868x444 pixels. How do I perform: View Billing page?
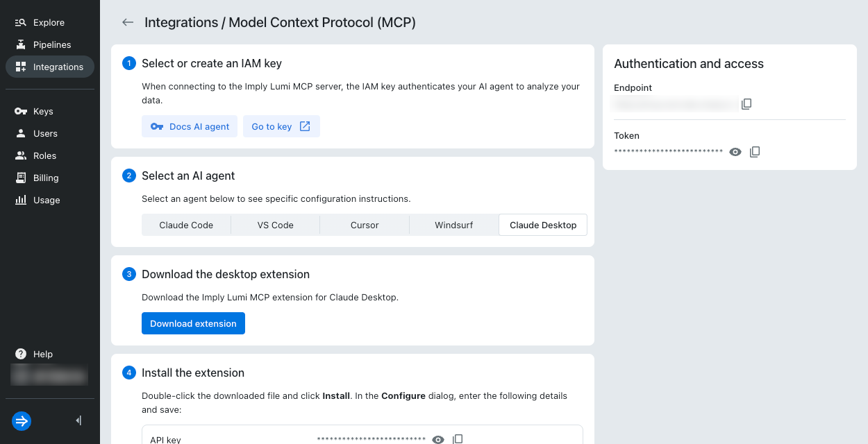point(46,178)
